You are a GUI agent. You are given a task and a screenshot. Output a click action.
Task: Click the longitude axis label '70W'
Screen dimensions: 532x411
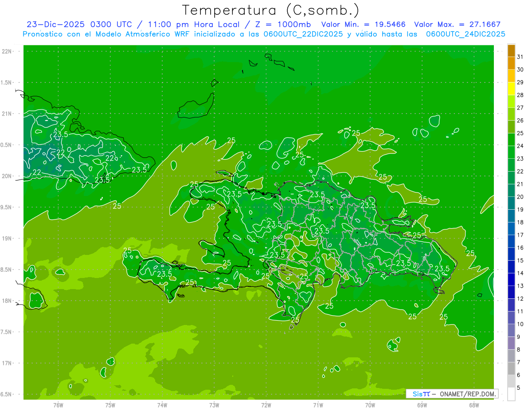coord(370,405)
